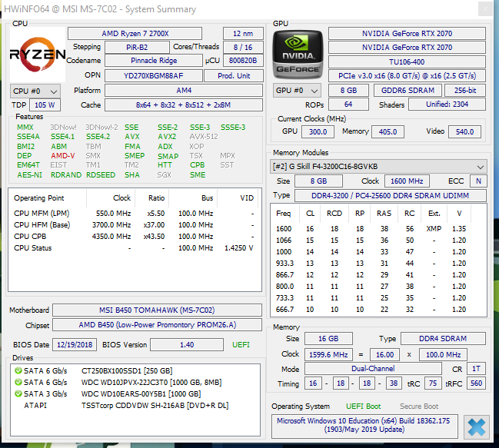Click the MSI B450 TOMAHAWK motherboard field
The width and height of the screenshot is (499, 448).
(x=157, y=310)
